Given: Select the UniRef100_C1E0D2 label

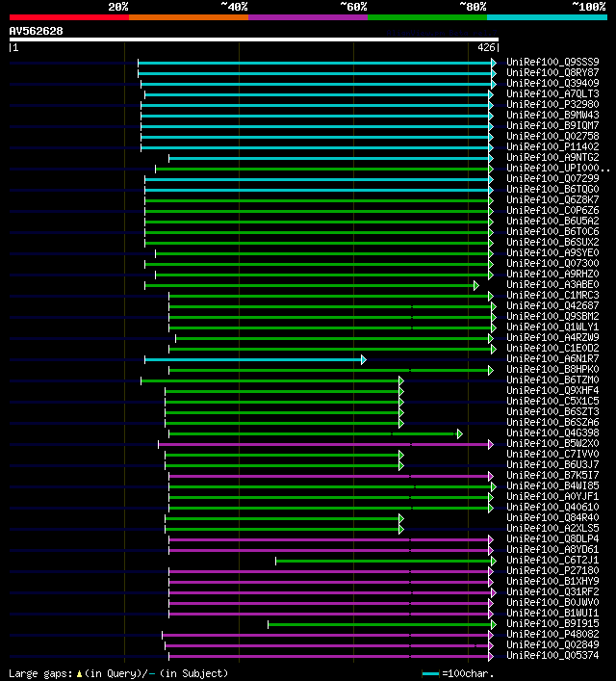Looking at the screenshot, I should click(x=552, y=348).
